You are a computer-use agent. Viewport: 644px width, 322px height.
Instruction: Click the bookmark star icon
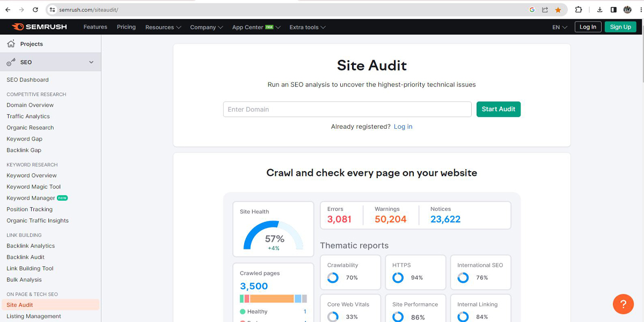coord(558,10)
